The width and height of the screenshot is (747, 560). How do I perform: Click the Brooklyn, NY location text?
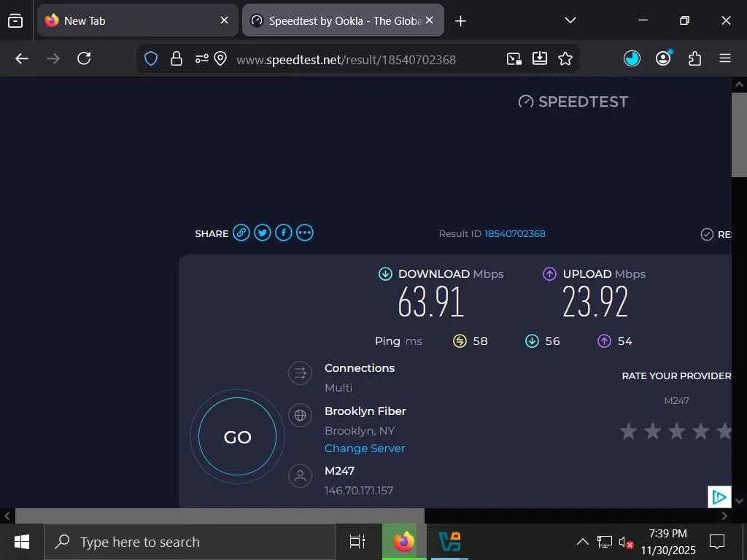360,431
